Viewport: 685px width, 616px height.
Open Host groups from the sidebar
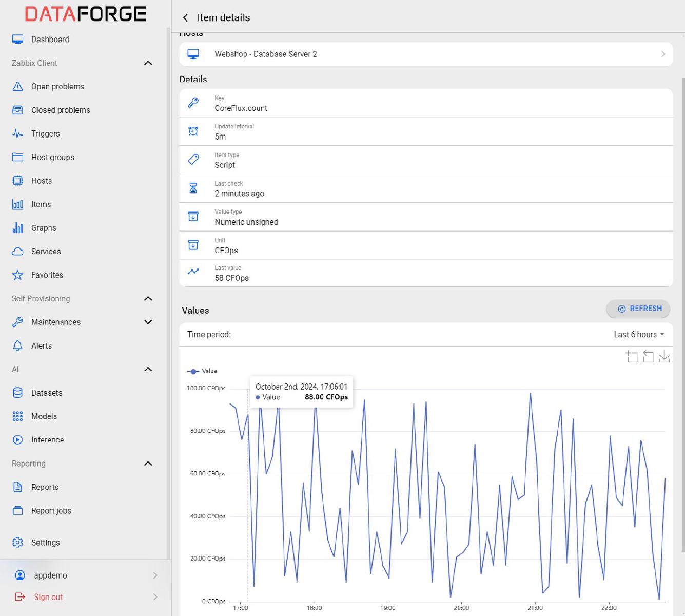(52, 157)
